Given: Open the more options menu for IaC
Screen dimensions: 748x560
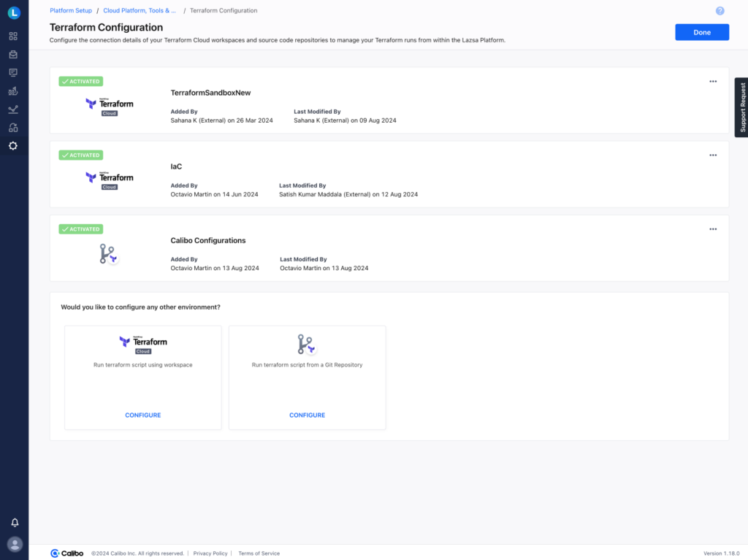Looking at the screenshot, I should point(713,155).
